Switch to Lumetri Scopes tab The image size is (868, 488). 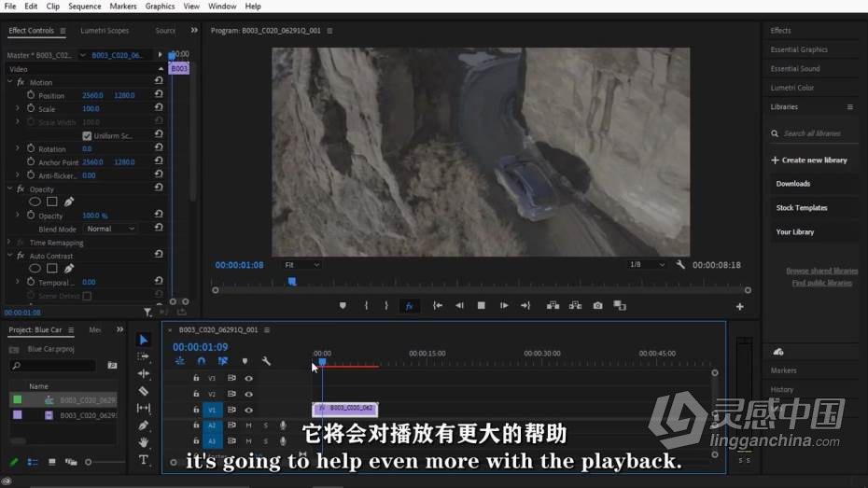pos(105,31)
